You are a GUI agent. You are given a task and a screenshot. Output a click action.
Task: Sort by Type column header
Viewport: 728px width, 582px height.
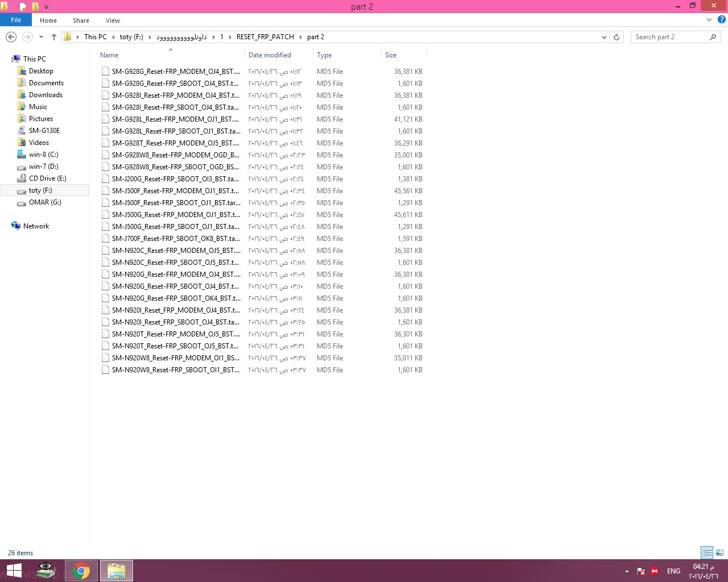324,55
